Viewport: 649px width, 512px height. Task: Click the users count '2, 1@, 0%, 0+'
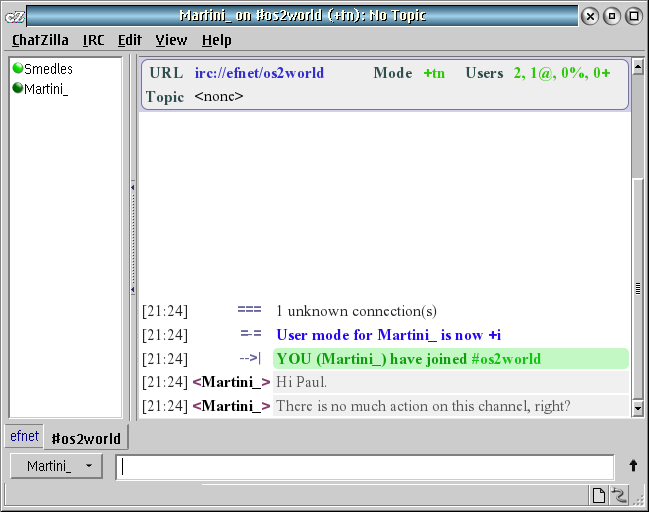click(x=562, y=73)
